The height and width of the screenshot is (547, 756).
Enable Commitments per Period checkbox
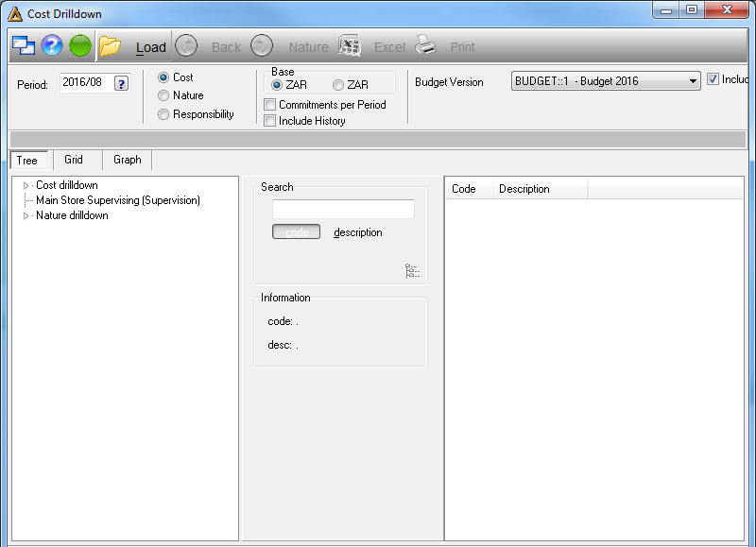point(270,105)
